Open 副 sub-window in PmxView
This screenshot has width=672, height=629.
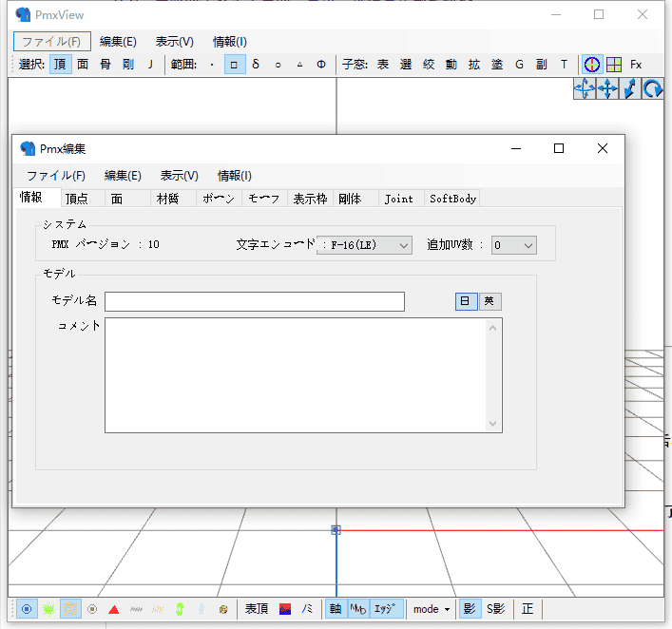tap(541, 65)
